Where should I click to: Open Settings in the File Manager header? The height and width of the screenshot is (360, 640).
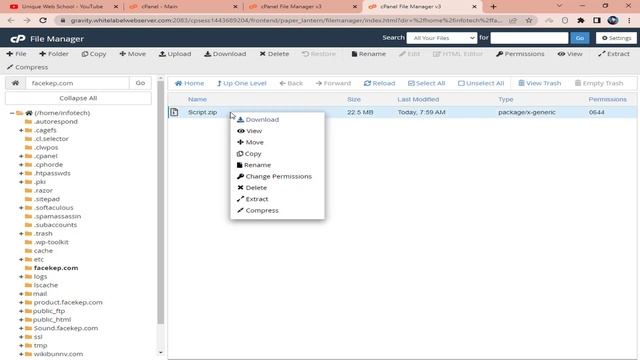[x=616, y=38]
